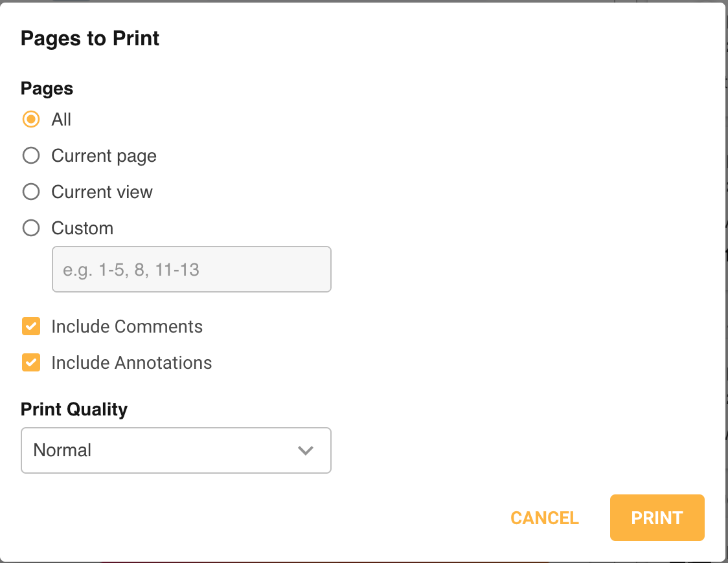
Task: Click the "All" label text
Action: (62, 120)
